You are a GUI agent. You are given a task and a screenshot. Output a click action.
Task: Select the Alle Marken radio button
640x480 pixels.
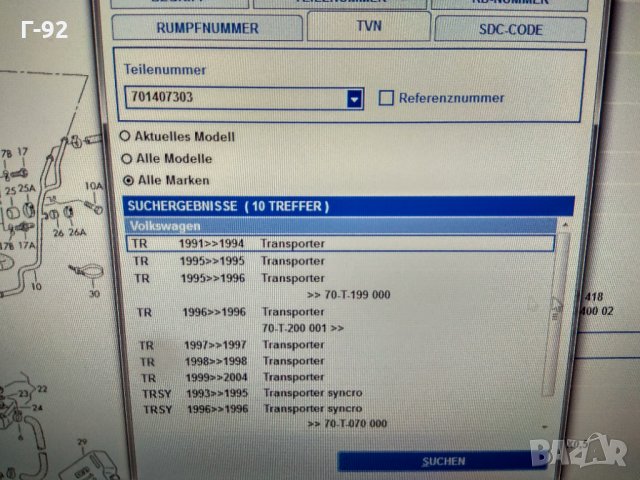point(127,180)
